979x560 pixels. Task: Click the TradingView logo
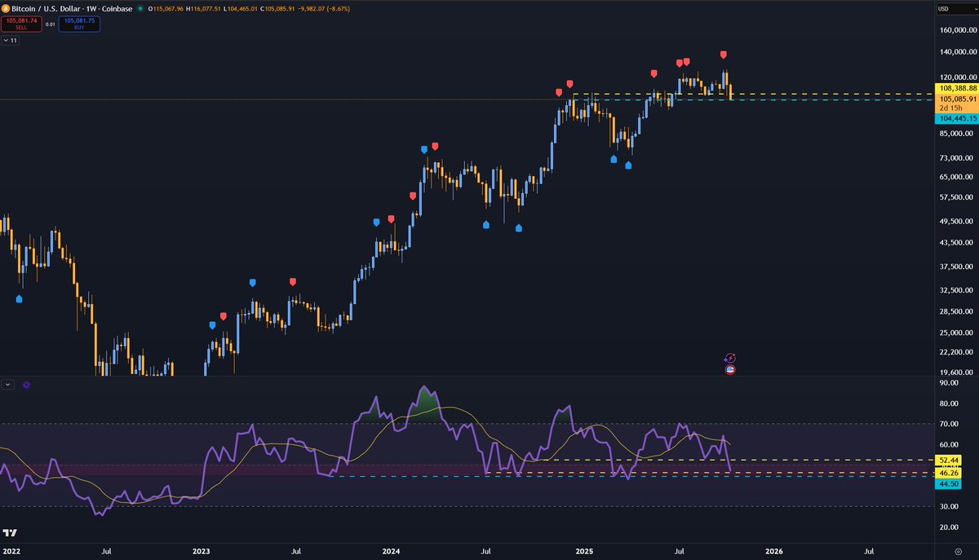click(10, 533)
